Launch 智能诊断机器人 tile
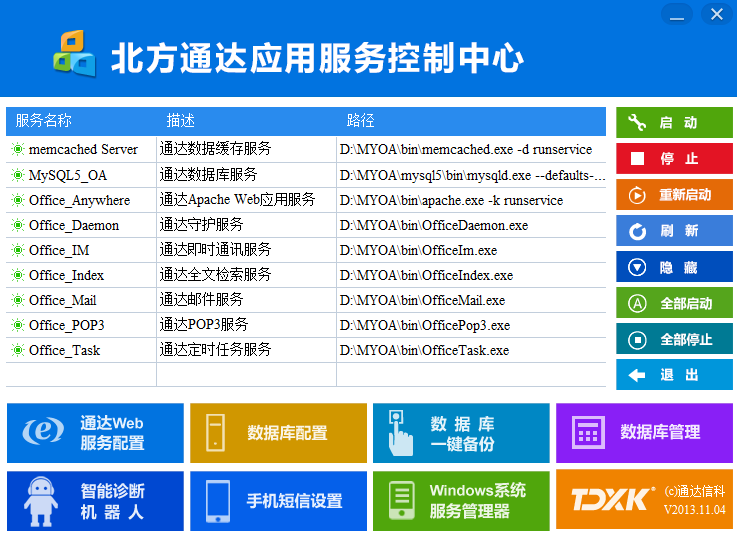This screenshot has height=534, width=737. click(95, 501)
